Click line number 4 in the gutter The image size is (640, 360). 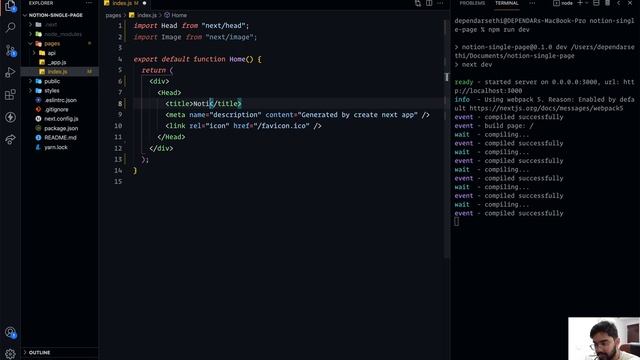pyautogui.click(x=120, y=59)
